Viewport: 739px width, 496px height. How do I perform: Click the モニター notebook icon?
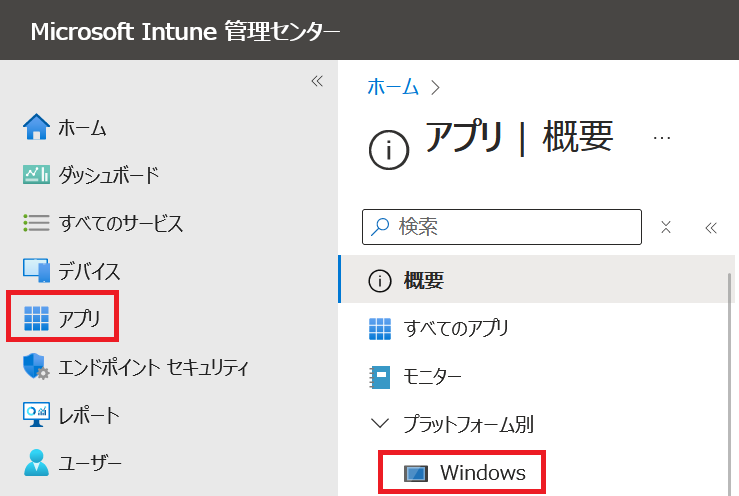(x=380, y=377)
